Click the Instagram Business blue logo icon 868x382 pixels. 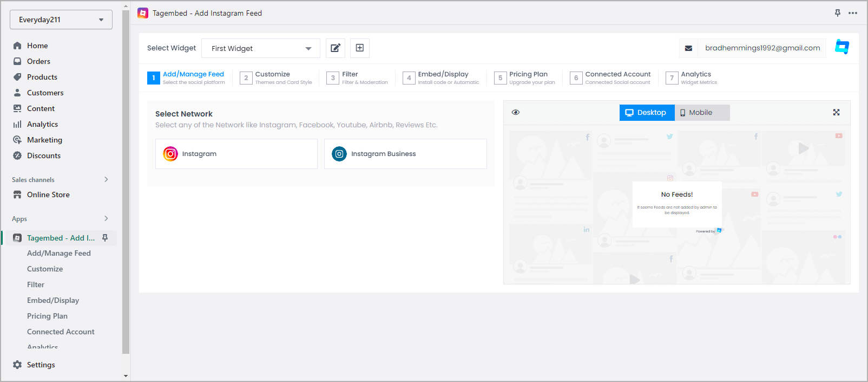339,154
